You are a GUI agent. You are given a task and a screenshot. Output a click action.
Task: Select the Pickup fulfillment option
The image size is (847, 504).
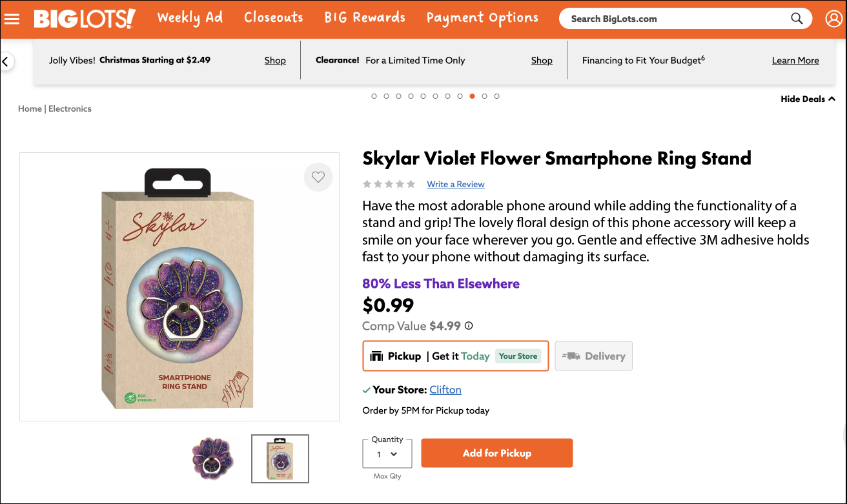(455, 356)
